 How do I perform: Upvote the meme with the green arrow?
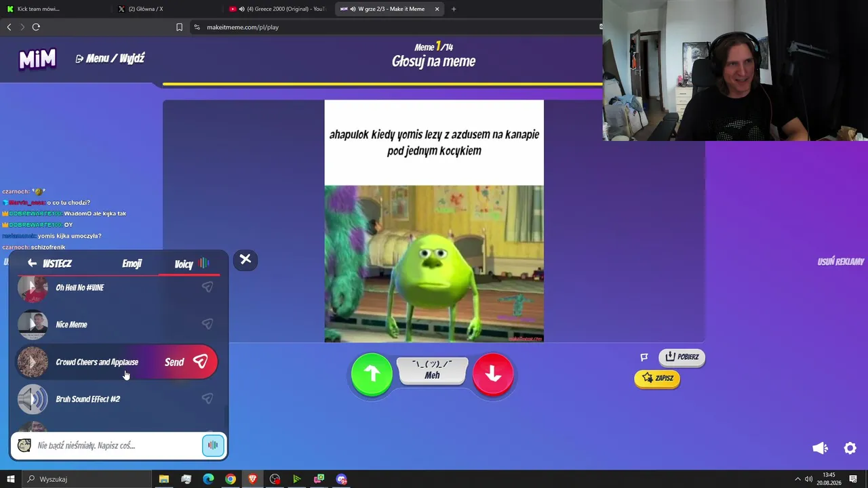372,373
